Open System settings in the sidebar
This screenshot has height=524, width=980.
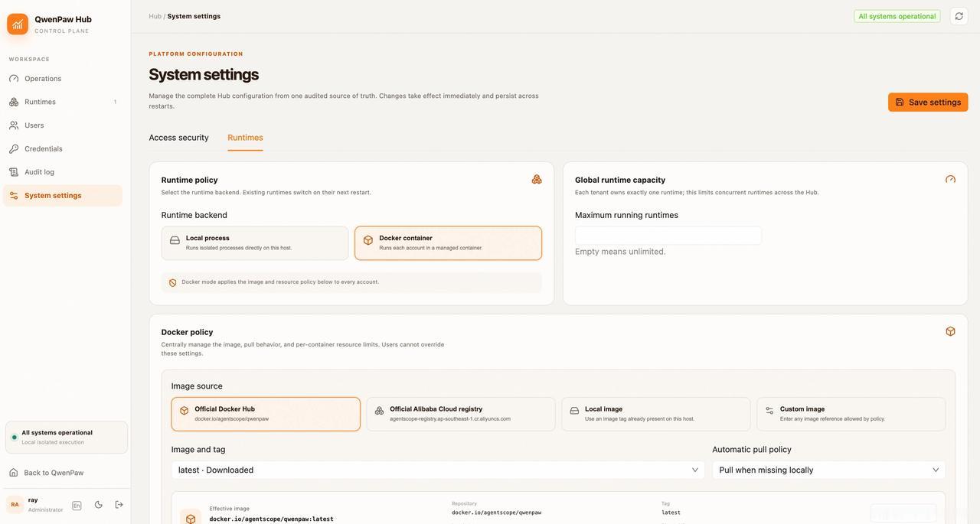[63, 195]
